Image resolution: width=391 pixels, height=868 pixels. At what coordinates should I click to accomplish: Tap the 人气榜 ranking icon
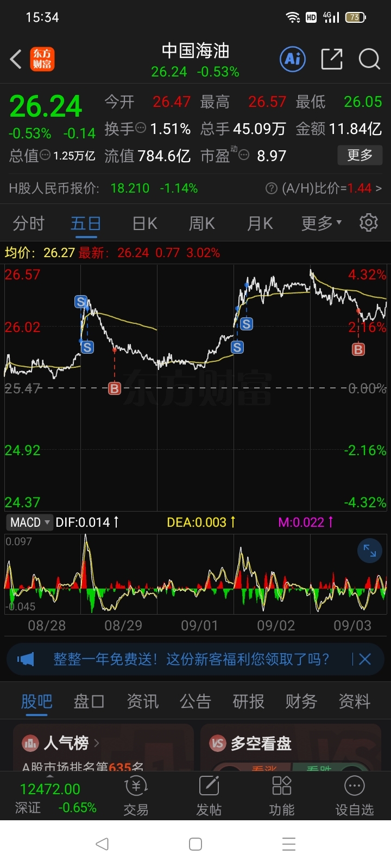30,743
